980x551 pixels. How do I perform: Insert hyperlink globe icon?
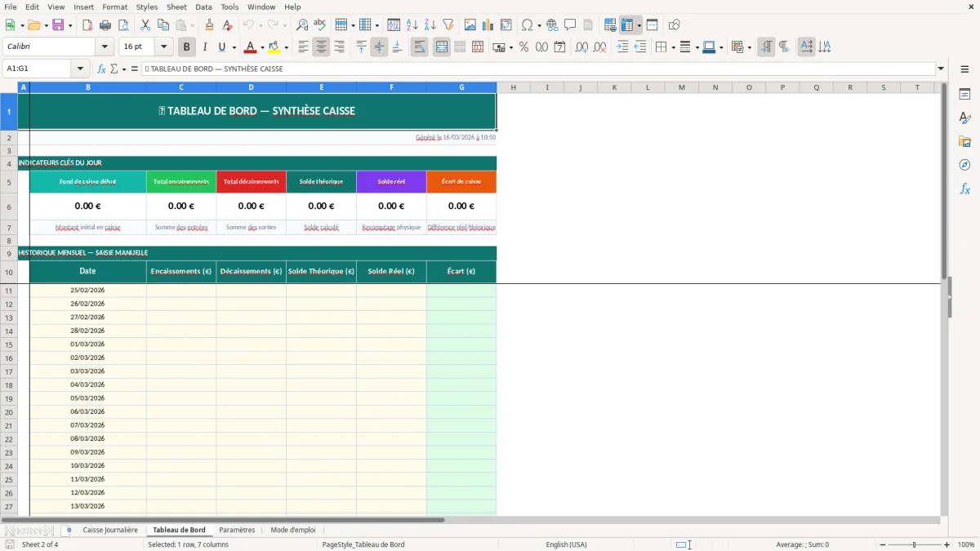pos(552,25)
